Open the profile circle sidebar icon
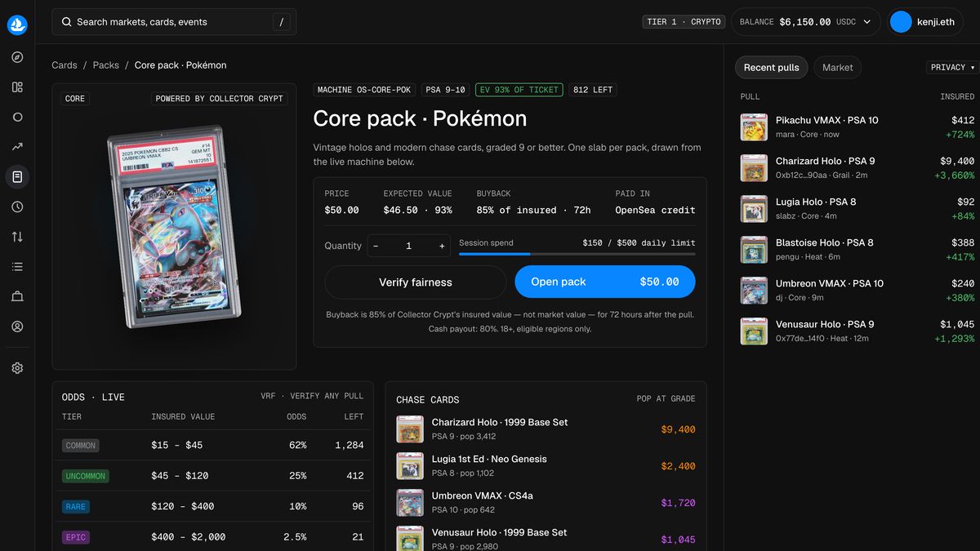 17,327
